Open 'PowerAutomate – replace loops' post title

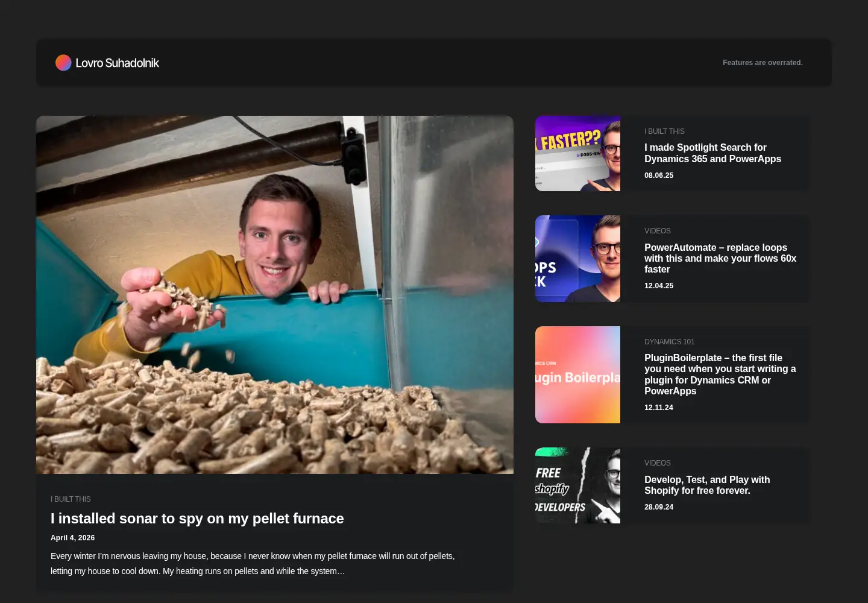[x=720, y=259]
